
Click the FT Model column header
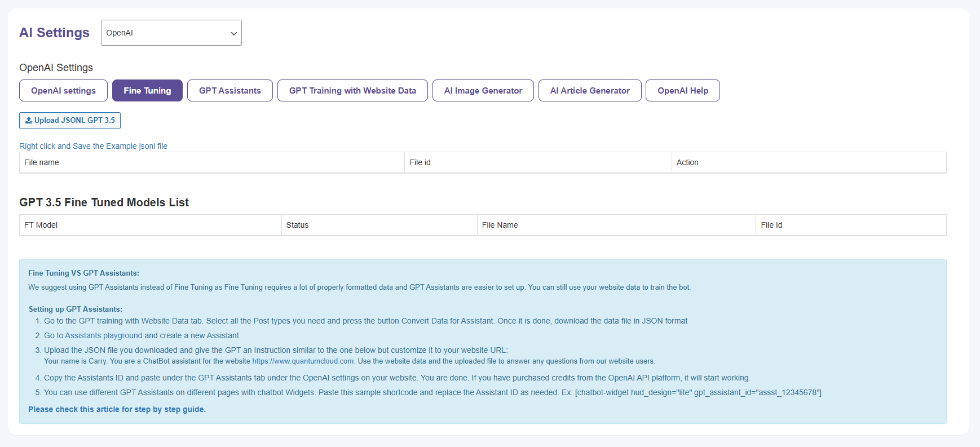(x=150, y=225)
